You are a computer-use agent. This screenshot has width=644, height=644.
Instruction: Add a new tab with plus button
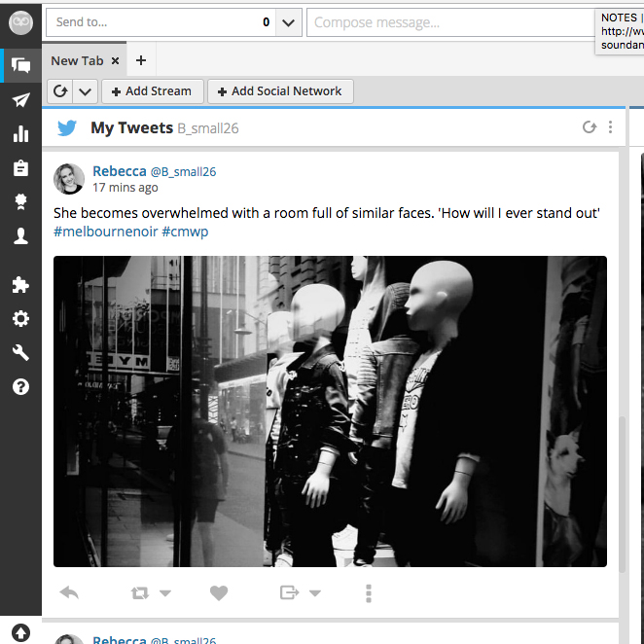click(x=141, y=60)
